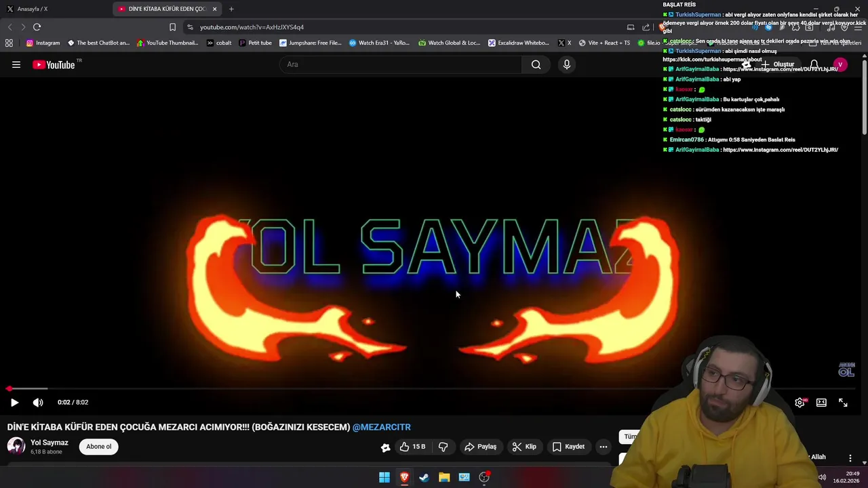The width and height of the screenshot is (868, 488).
Task: Enter fullscreen mode
Action: point(843,403)
